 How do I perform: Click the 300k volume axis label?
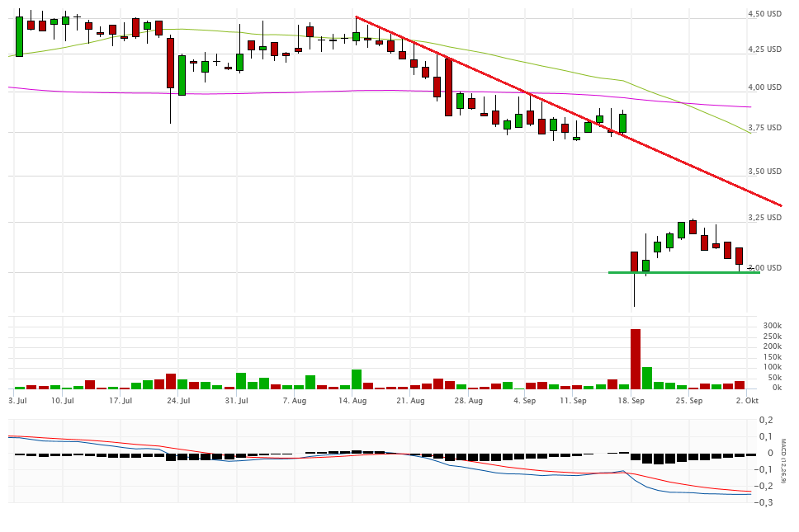pyautogui.click(x=772, y=326)
